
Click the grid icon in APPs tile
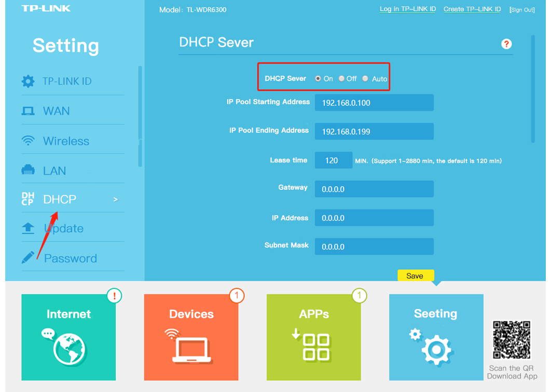[x=316, y=347]
